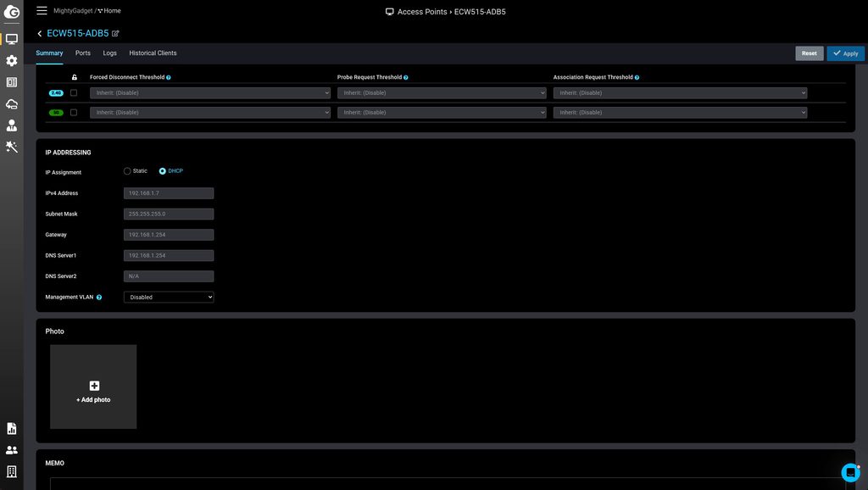Click the Access Points breadcrumb link
This screenshot has height=490, width=868.
click(x=422, y=12)
